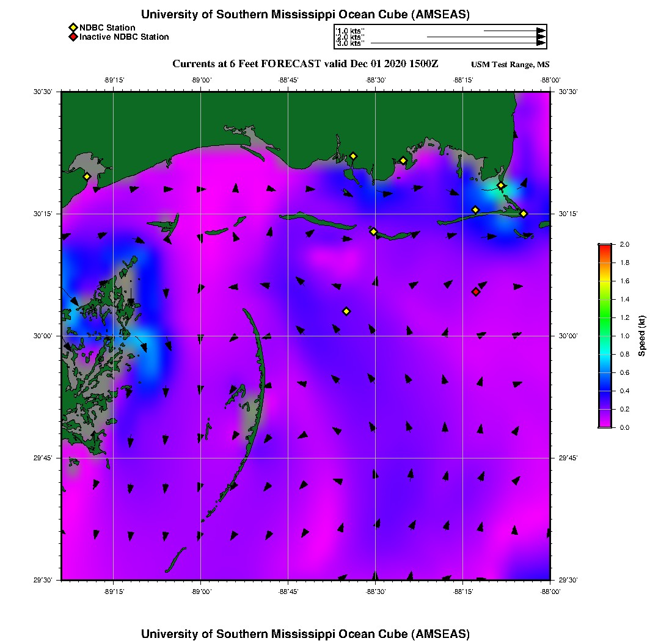Click the forecast valid date title text
Image resolution: width=672 pixels, height=641 pixels.
(x=305, y=64)
